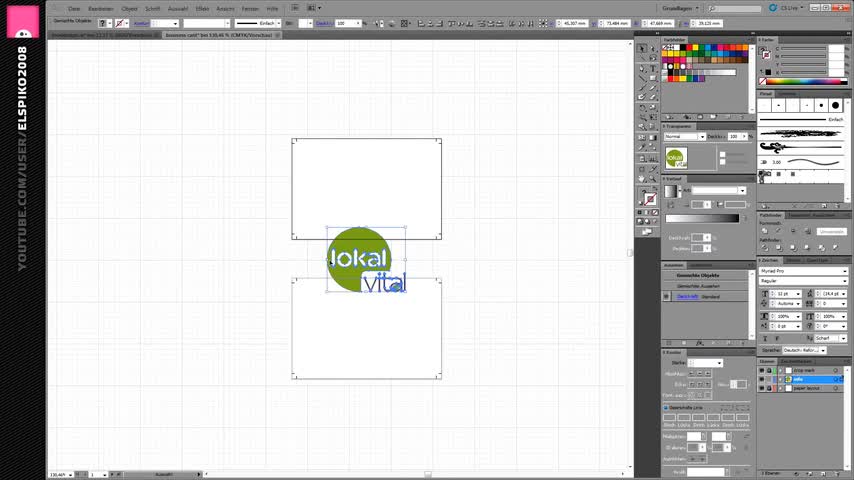854x480 pixels.
Task: Toggle Deckkraft visibility eye in Aussehen panel
Action: [667, 296]
